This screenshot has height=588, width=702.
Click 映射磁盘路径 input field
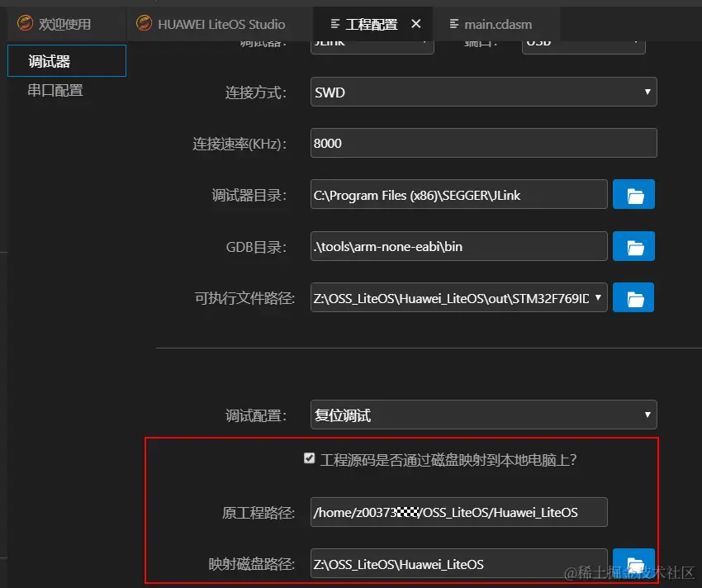pos(459,563)
